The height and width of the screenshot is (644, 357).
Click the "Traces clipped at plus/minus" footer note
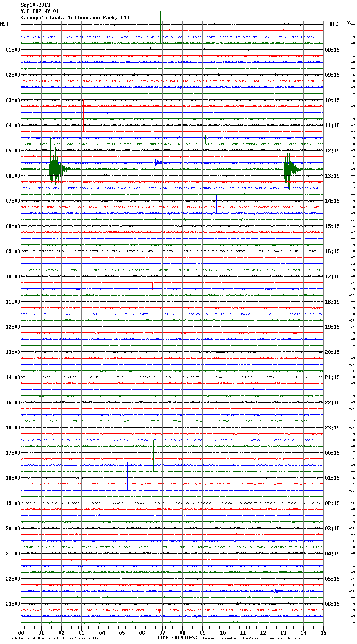click(x=254, y=638)
